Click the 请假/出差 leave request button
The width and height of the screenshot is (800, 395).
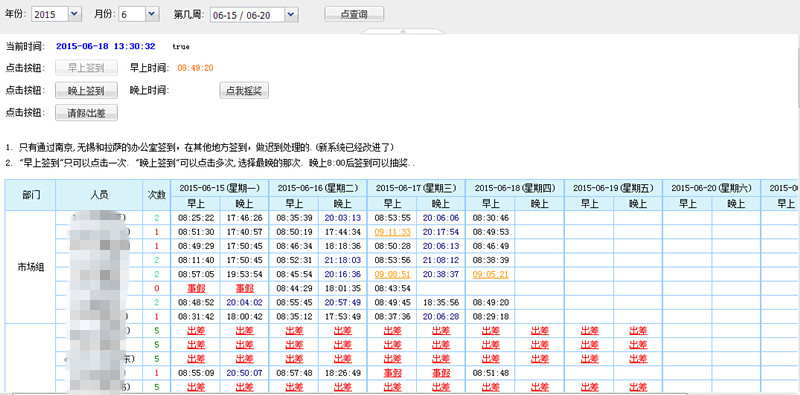[x=86, y=113]
